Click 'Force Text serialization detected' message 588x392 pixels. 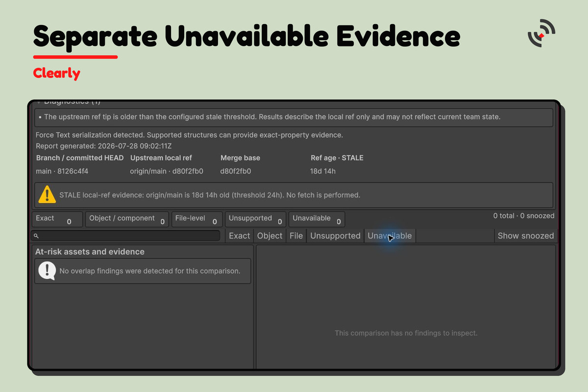(189, 135)
